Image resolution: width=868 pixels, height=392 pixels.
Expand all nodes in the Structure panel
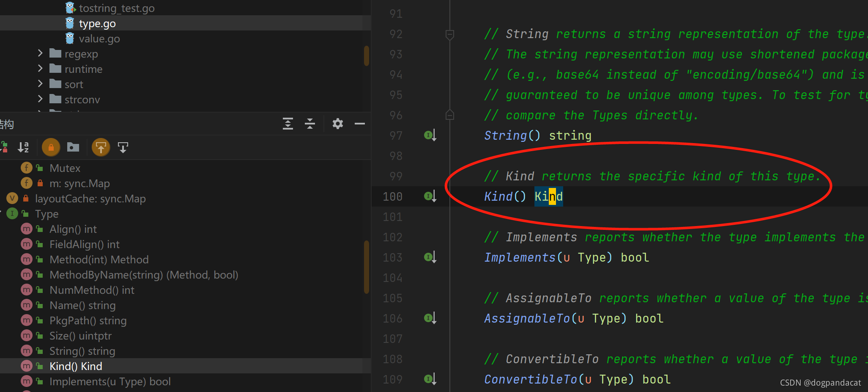(x=288, y=124)
